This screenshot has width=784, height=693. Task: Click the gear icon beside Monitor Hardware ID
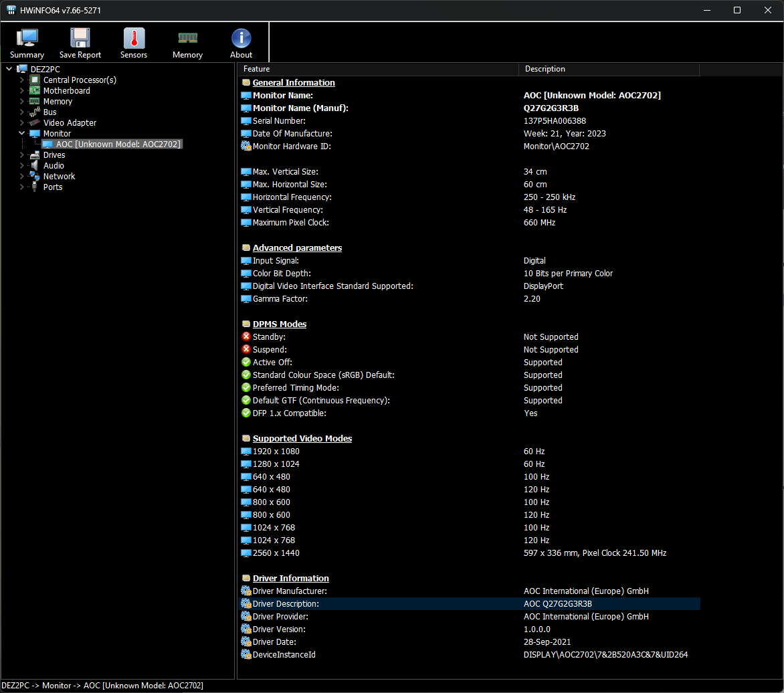[x=246, y=146]
